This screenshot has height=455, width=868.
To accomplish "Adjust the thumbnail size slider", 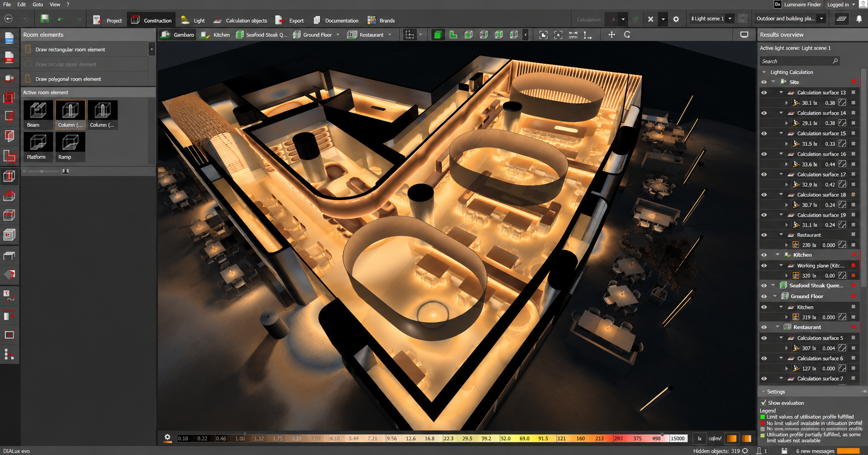I will (42, 171).
